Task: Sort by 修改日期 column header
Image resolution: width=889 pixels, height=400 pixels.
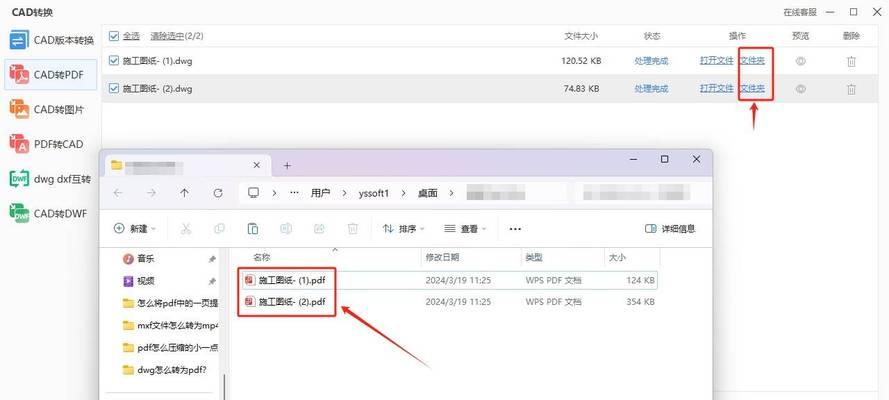Action: pos(442,257)
